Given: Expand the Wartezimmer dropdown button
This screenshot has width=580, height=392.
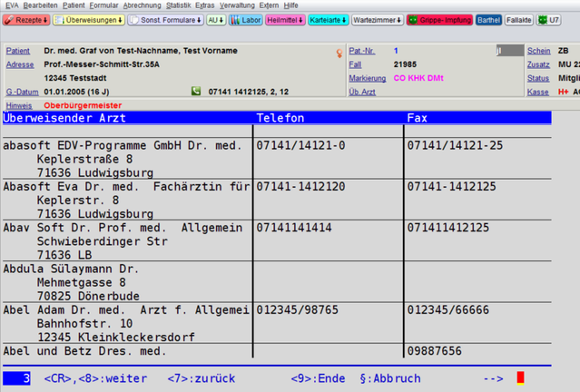Looking at the screenshot, I should [378, 20].
